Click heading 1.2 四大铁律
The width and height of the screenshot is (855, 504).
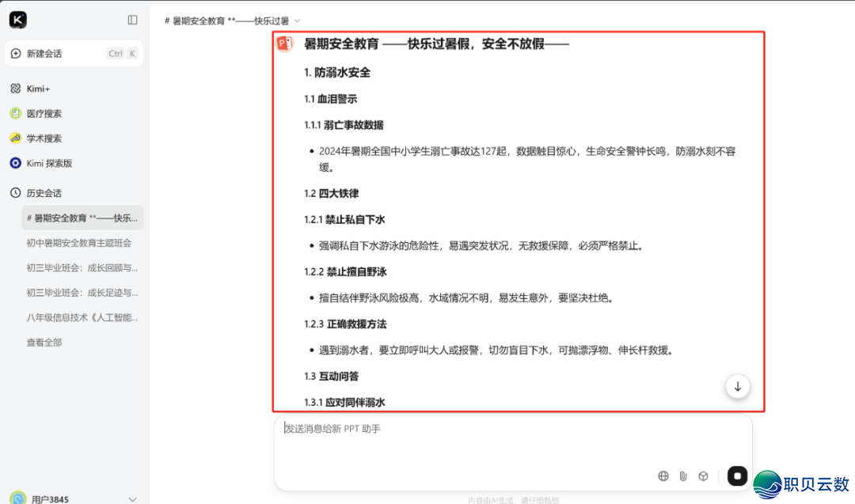[332, 193]
